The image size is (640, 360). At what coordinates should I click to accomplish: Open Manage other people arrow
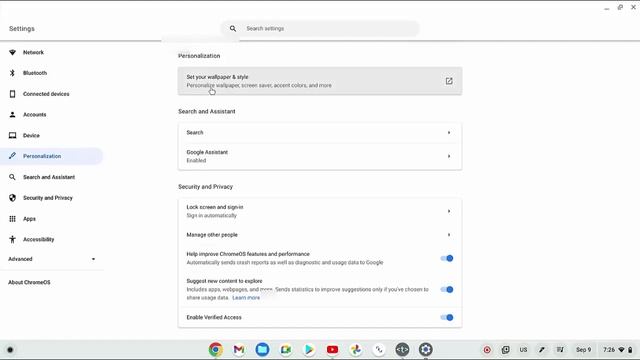coord(449,235)
